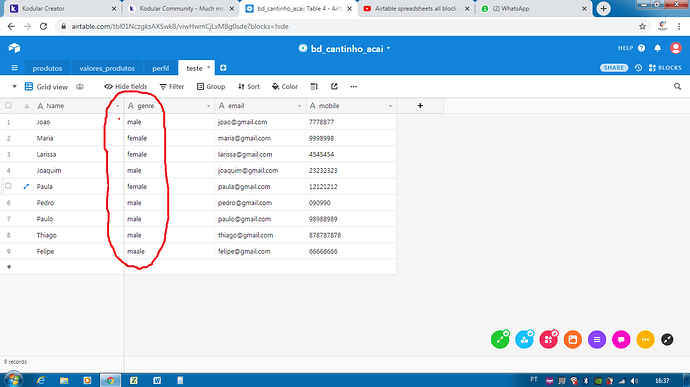Add a new table with plus icon
Viewport: 690px width, 387px height.
pos(223,68)
